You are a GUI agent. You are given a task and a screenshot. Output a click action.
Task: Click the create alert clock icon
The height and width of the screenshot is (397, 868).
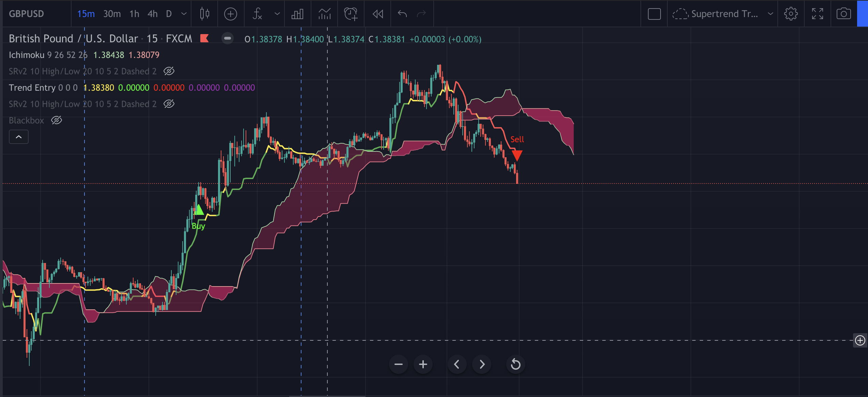[351, 14]
